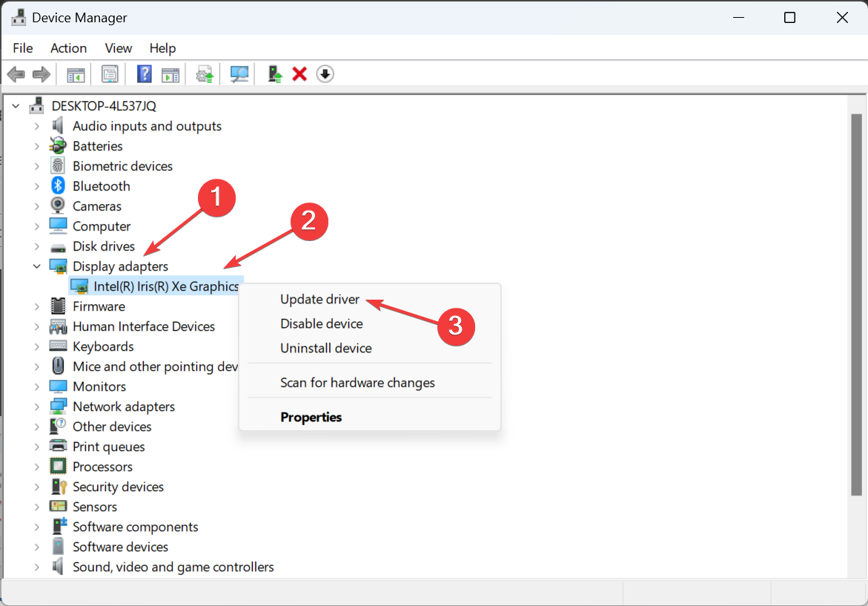Click the Properties toolbar icon
The height and width of the screenshot is (606, 868).
coord(110,74)
